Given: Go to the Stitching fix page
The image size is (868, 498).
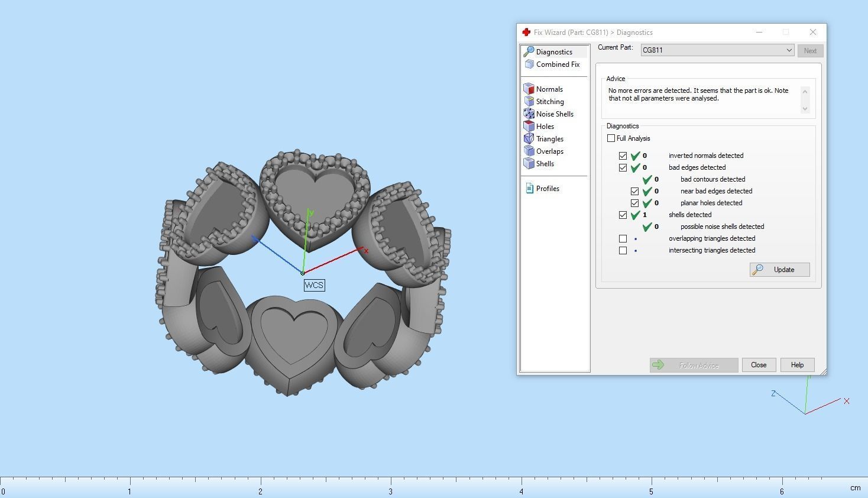Looking at the screenshot, I should coord(550,102).
